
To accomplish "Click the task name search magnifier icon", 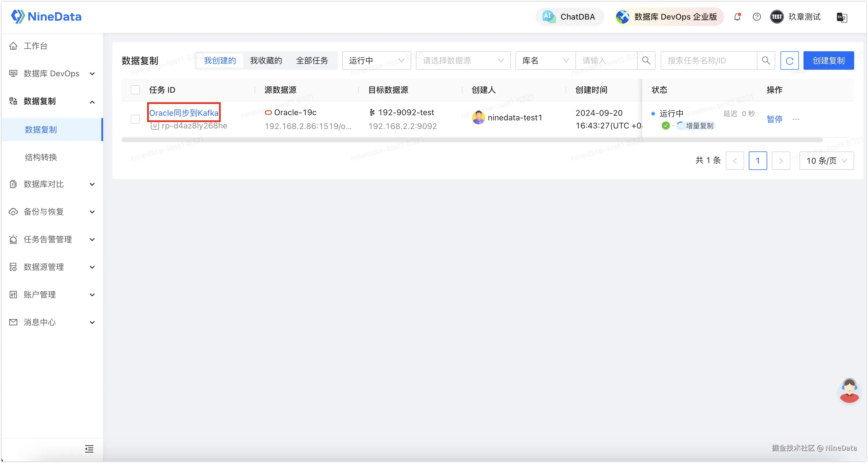I will (x=765, y=61).
